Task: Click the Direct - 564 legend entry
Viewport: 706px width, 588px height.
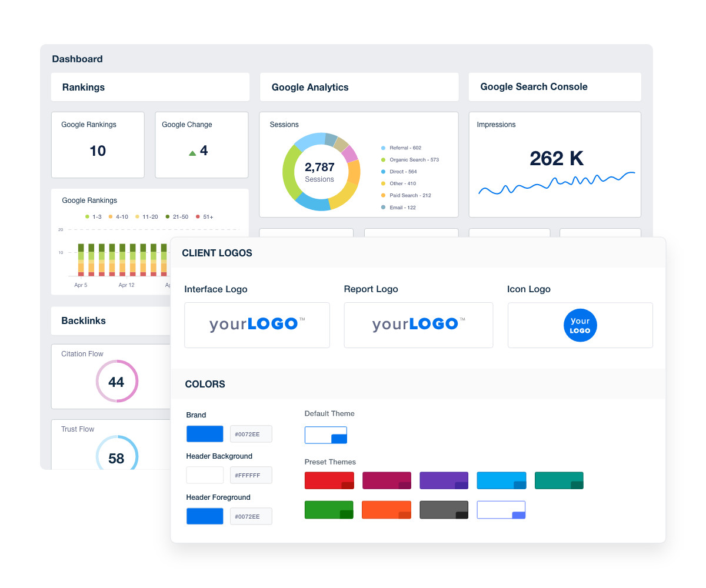Action: click(x=399, y=172)
